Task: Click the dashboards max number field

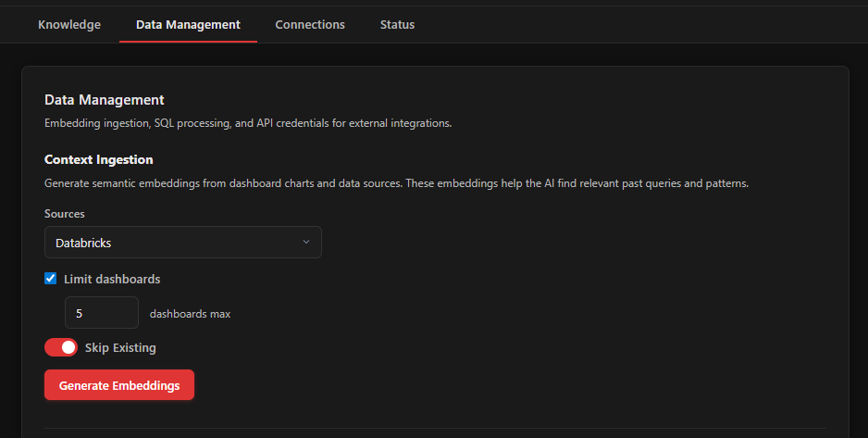Action: (102, 313)
